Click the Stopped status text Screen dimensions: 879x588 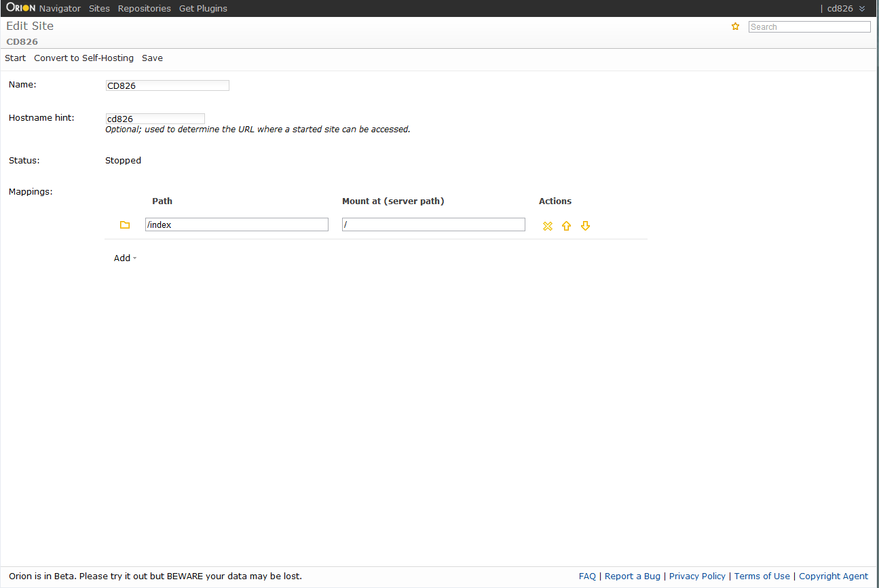coord(123,161)
